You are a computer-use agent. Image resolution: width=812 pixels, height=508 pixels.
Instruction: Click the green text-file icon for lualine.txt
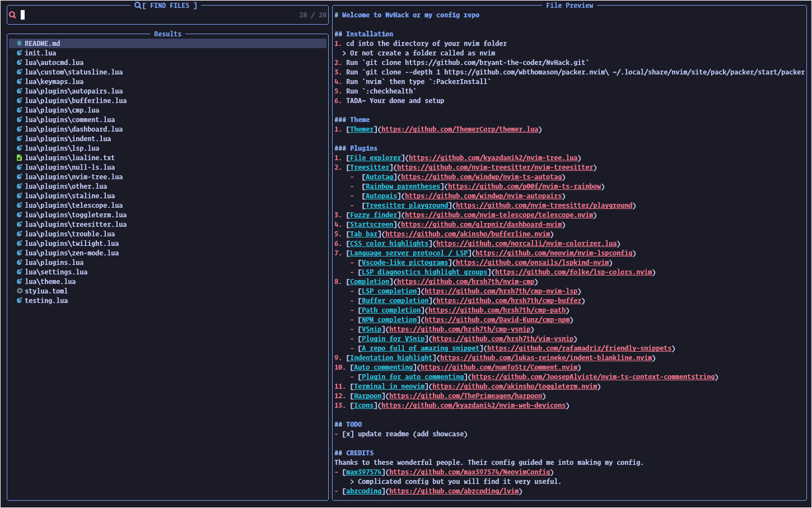pyautogui.click(x=19, y=157)
